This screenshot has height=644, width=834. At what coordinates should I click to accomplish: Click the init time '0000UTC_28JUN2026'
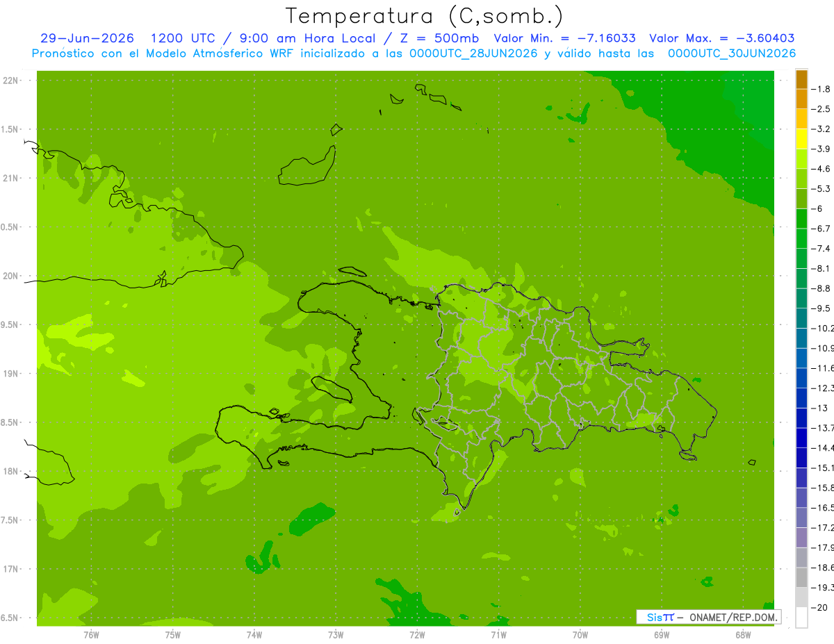point(473,53)
